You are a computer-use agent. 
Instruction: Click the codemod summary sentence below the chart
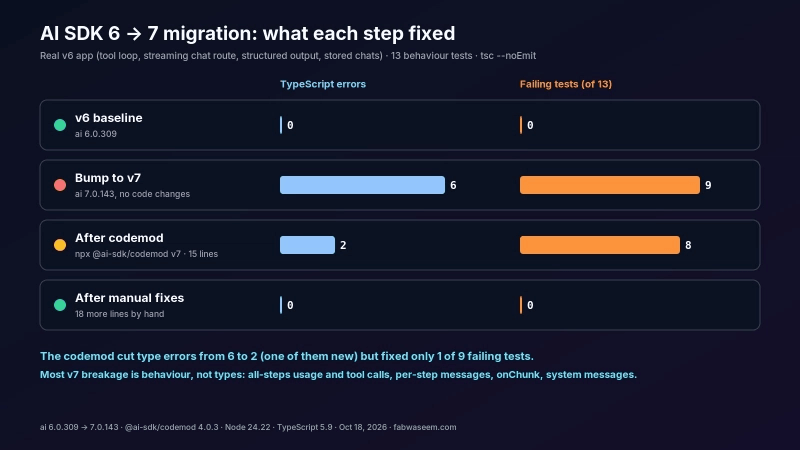pos(287,356)
